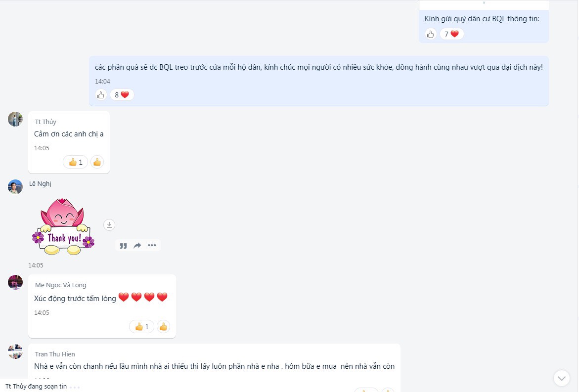
Task: Add thumbs-up reaction to Tt Thủy's message
Action: [x=97, y=162]
